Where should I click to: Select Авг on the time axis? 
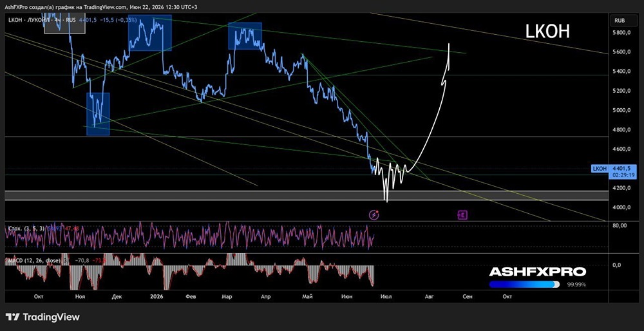[x=429, y=296]
